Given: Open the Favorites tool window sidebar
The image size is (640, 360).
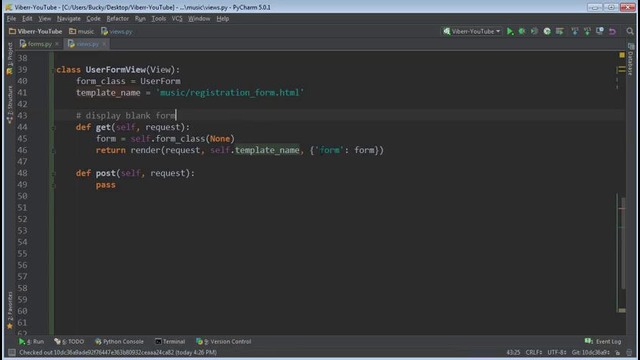Looking at the screenshot, I should tap(9, 310).
